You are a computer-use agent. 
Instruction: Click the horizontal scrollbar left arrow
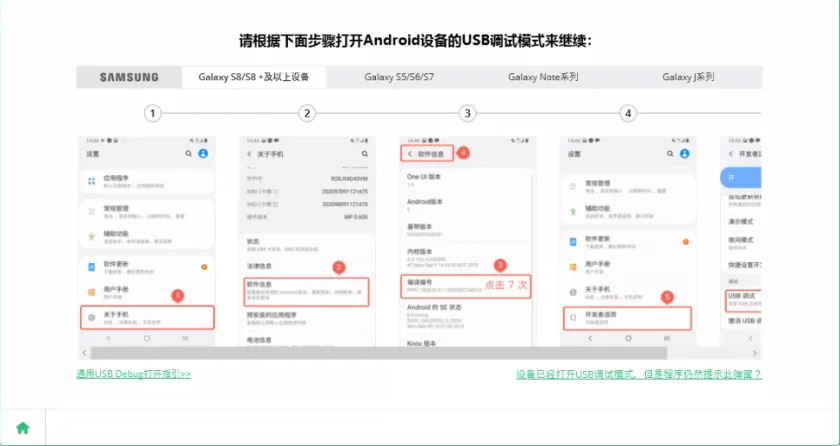tap(84, 353)
